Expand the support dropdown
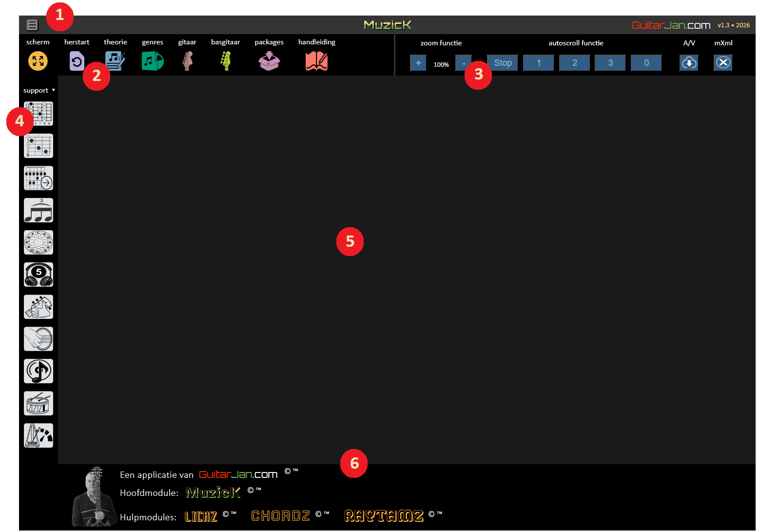The width and height of the screenshot is (760, 532). pos(39,90)
